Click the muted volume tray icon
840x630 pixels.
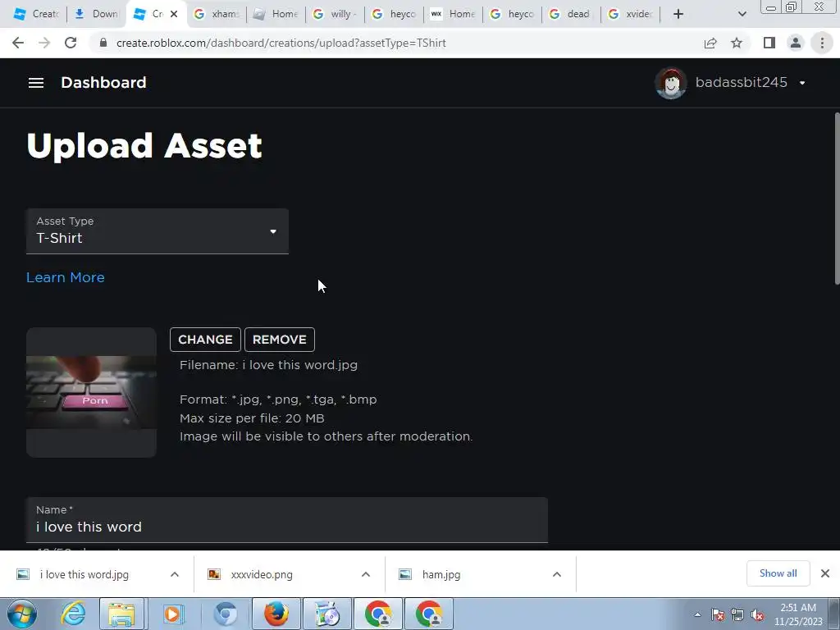[x=757, y=614]
